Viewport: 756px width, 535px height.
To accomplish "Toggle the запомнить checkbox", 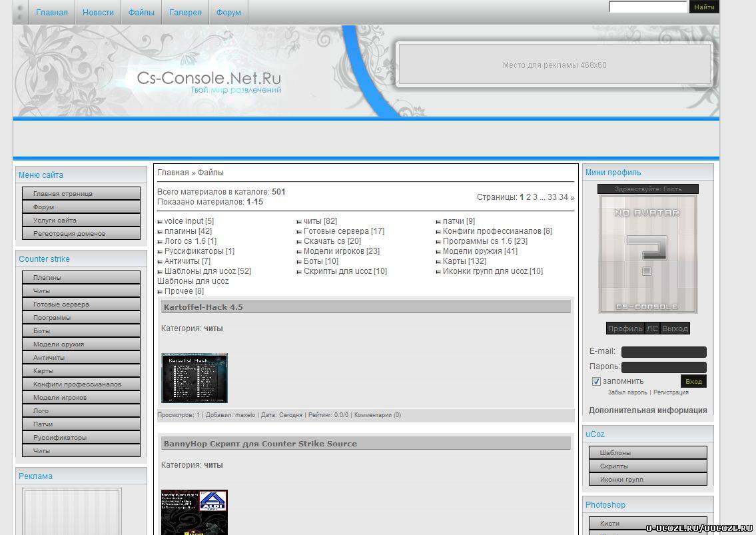I will click(596, 381).
